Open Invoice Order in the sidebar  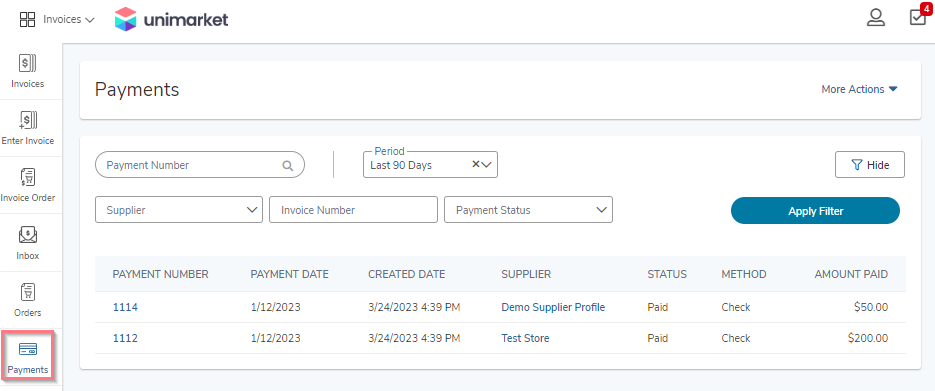pos(27,185)
